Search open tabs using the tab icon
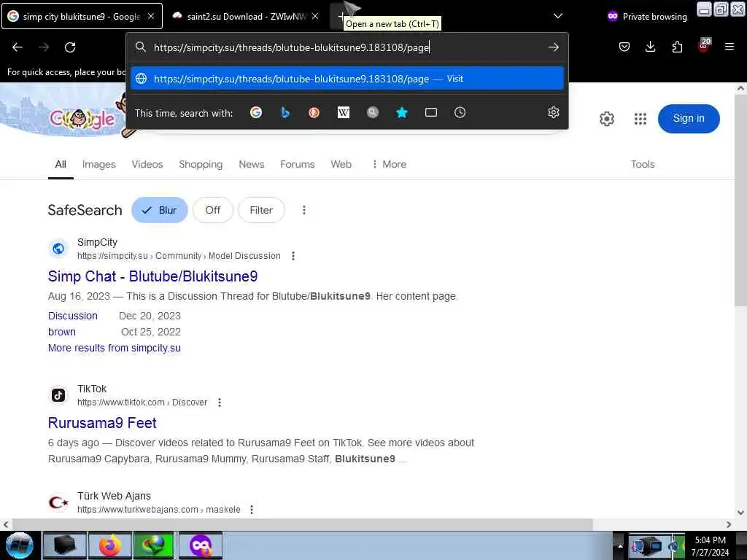The height and width of the screenshot is (560, 747). [430, 112]
